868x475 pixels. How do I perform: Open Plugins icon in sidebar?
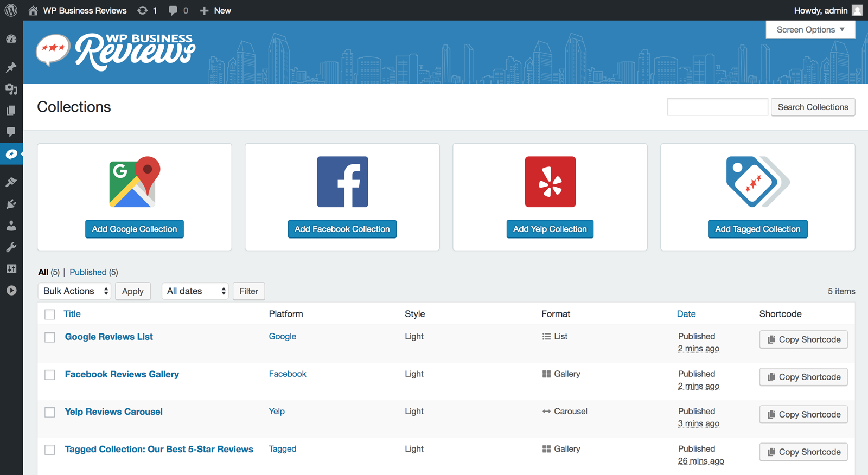point(11,204)
